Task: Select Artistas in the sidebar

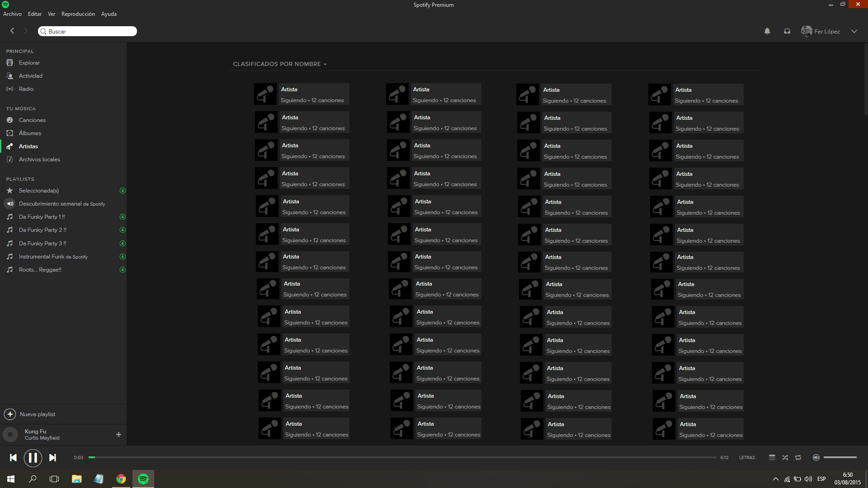Action: (x=28, y=146)
